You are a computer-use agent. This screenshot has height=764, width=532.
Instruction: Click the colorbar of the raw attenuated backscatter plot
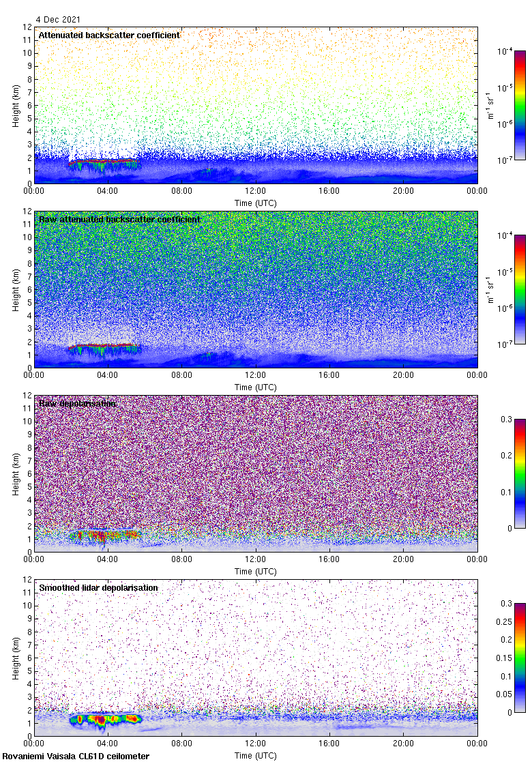[520, 289]
